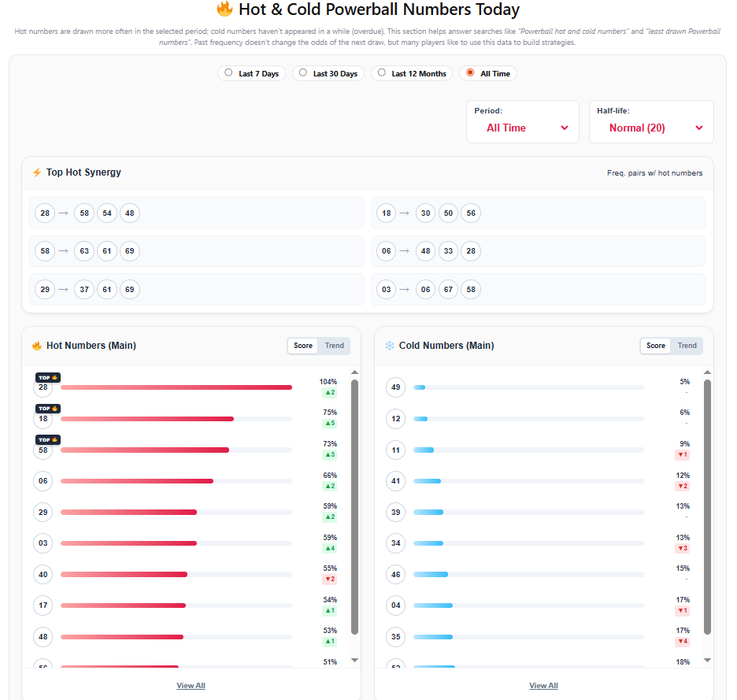This screenshot has height=700, width=737.
Task: Click number ball 67 in synergy row
Action: (449, 290)
